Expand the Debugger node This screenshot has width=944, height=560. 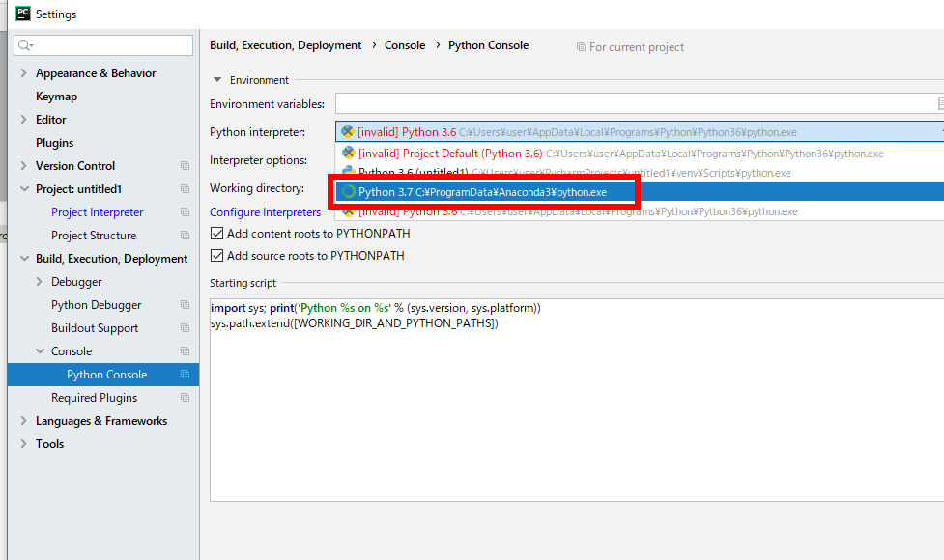tap(40, 282)
